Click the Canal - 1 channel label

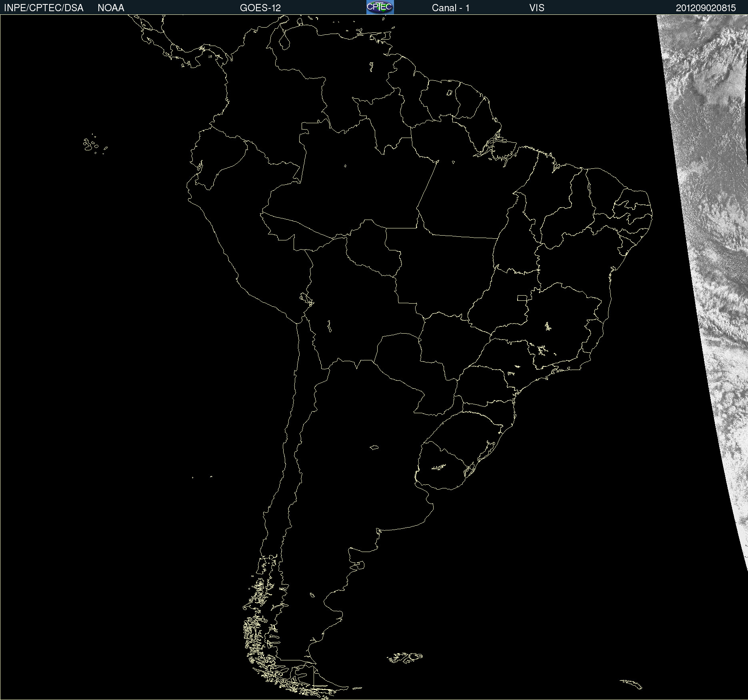451,8
